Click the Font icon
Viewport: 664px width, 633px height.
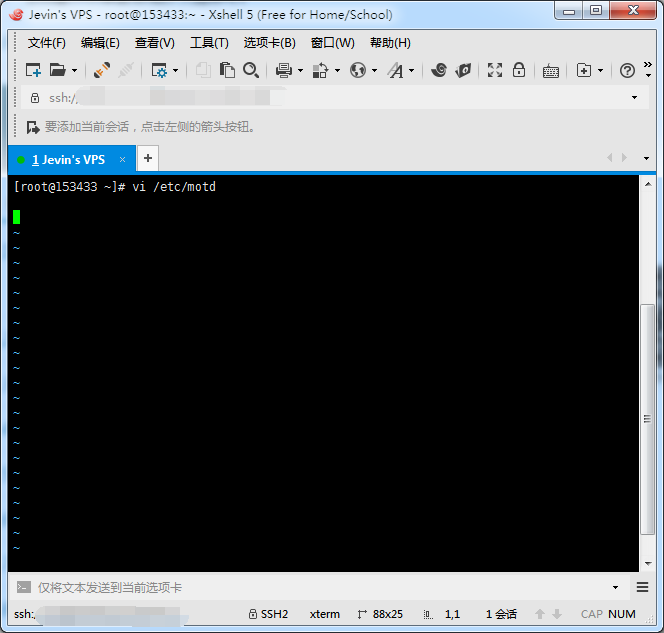coord(396,70)
